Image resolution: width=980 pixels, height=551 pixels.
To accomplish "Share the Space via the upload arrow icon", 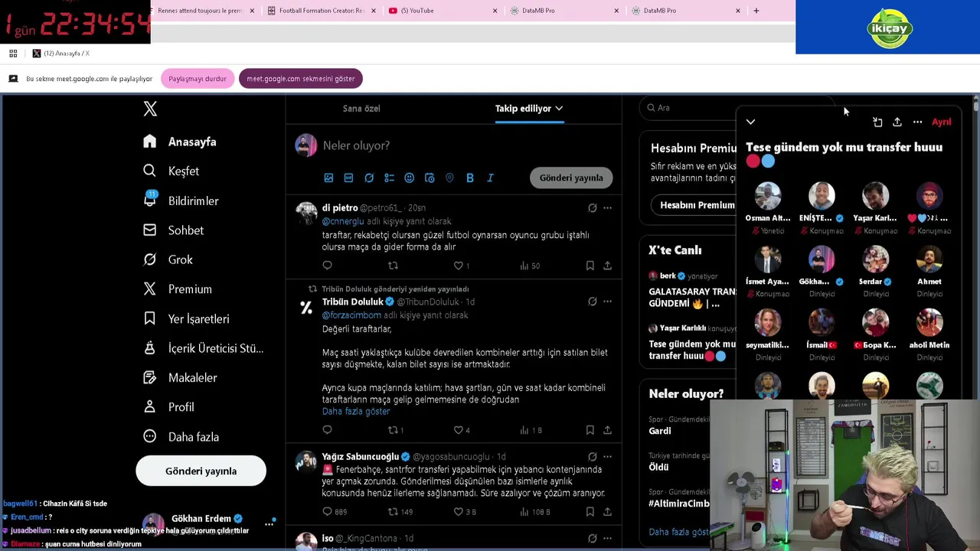I will [897, 122].
